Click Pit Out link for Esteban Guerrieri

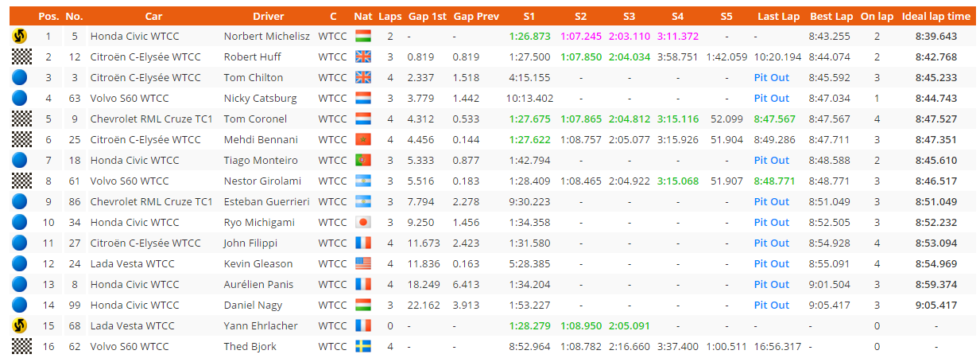click(772, 202)
